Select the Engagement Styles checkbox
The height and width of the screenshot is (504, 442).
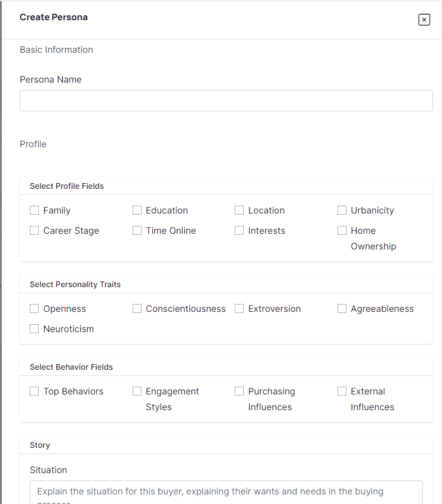click(x=137, y=391)
